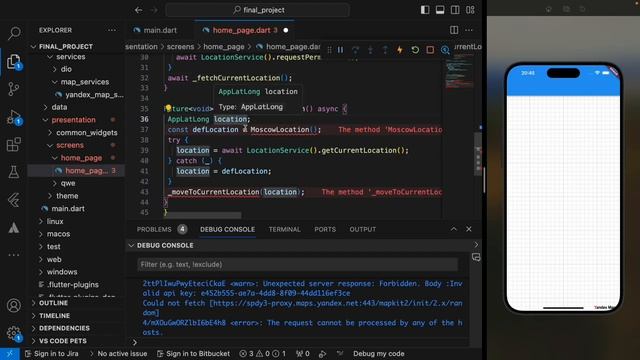Screen dimensions: 640x360
Task: Toggle the primary side bar
Action: pos(425,10)
